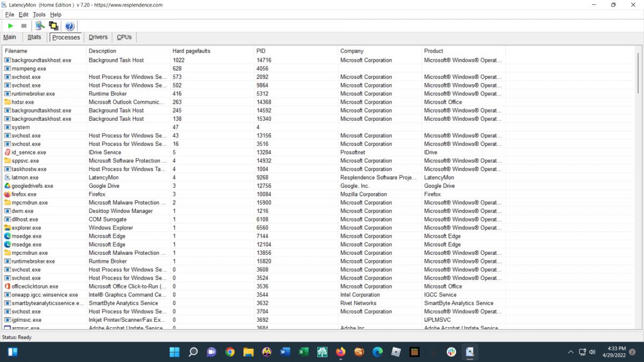Screen dimensions: 644x362
Task: Click the folder icon beside hxtsr.exe
Action: [8, 102]
